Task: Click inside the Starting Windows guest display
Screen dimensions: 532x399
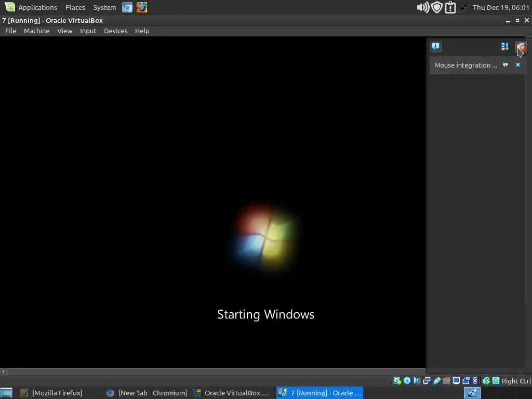Action: pos(213,202)
